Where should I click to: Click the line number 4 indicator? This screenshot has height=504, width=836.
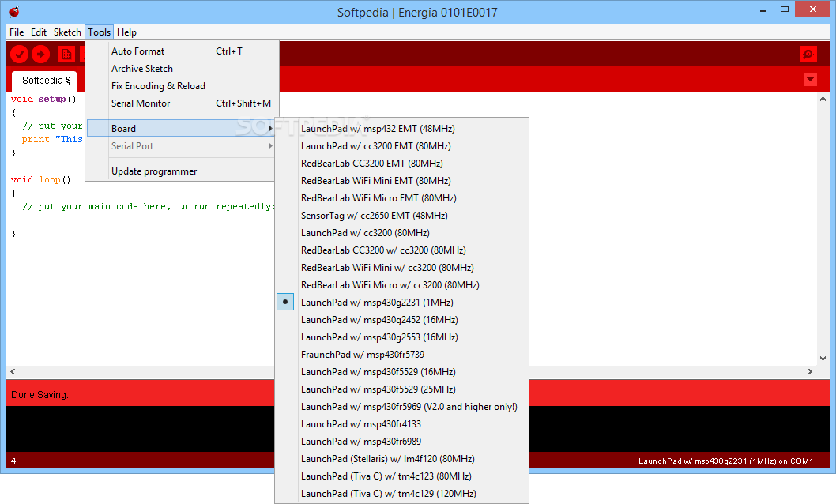tap(13, 461)
